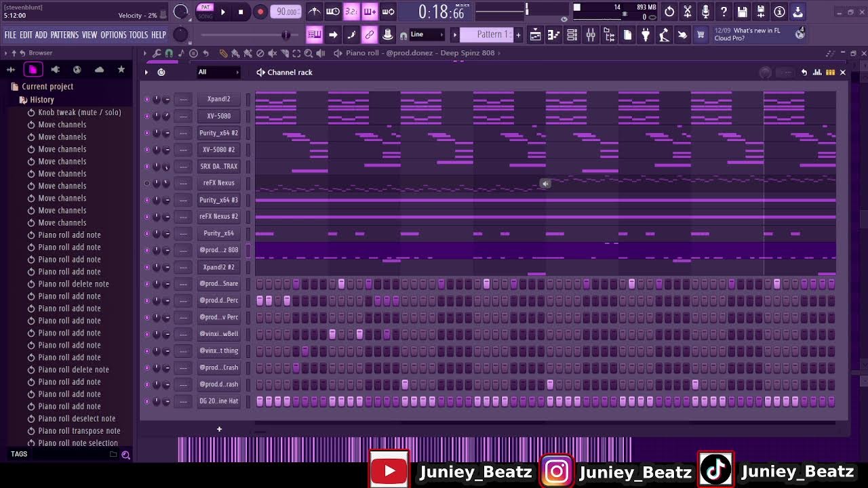Click the channel rack swing knob
Image resolution: width=868 pixels, height=488 pixels.
(x=766, y=73)
